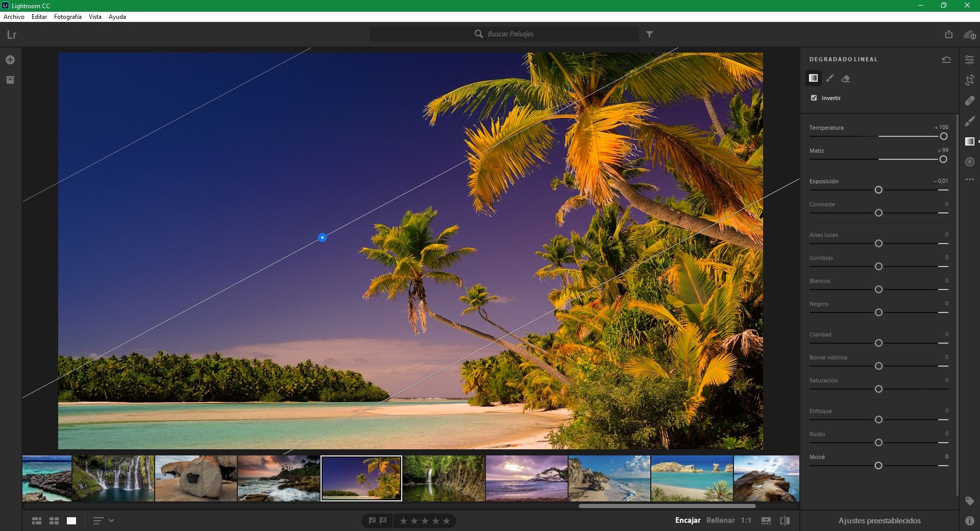This screenshot has height=531, width=980.
Task: Toggle the show original compare view
Action: pyautogui.click(x=785, y=521)
